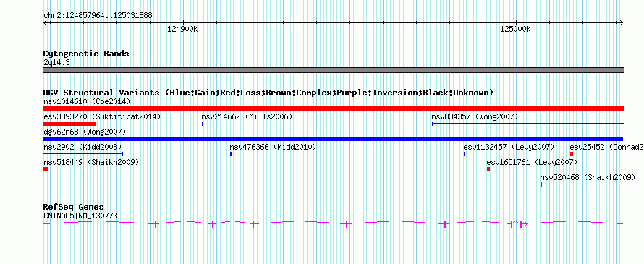Click the 125000k ruler label
Viewport: 644px width, 264px height.
(x=515, y=29)
